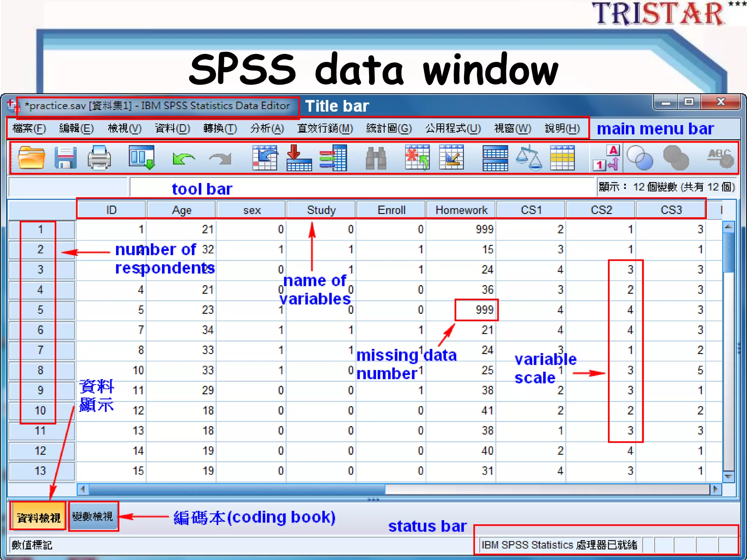Click the Insert variable icon

pyautogui.click(x=452, y=157)
